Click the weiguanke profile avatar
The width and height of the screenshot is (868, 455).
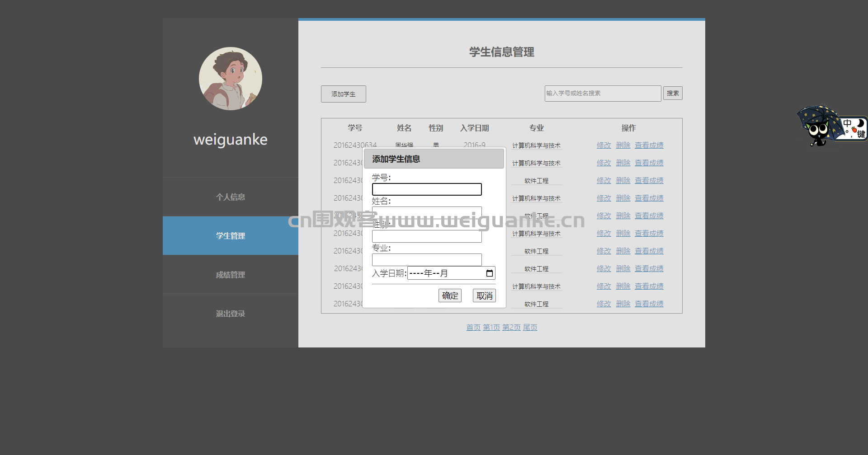tap(231, 79)
